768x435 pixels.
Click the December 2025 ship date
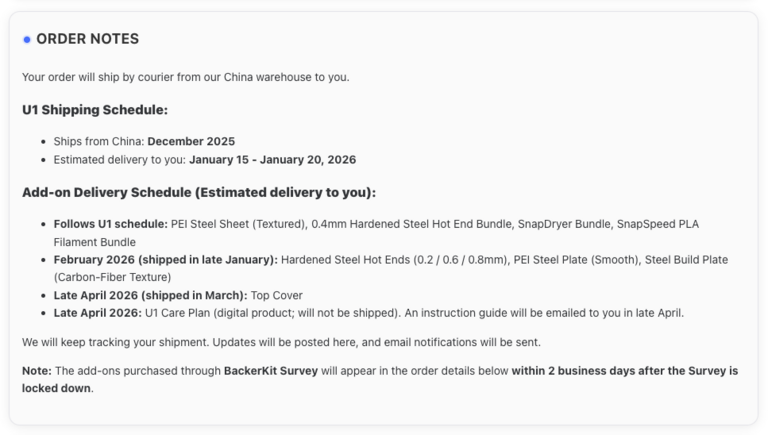tap(191, 141)
